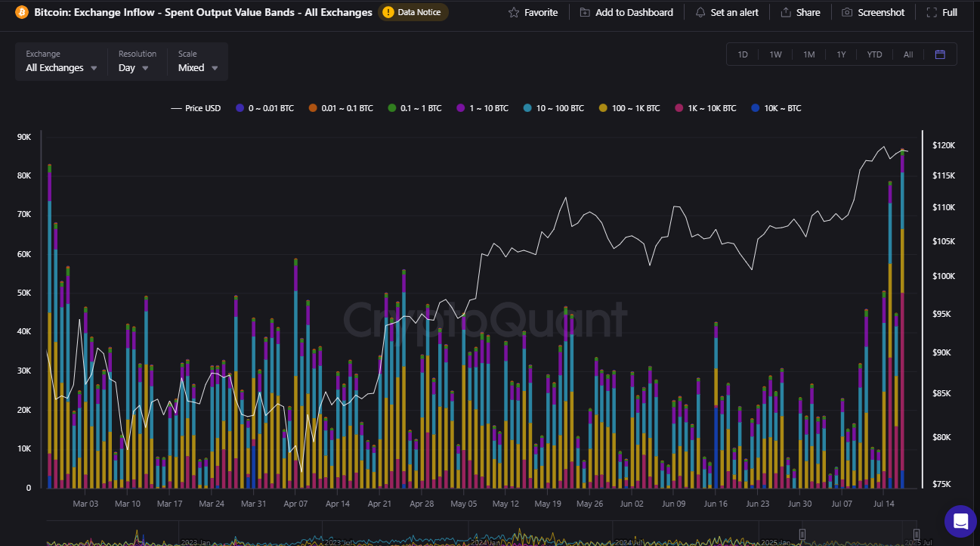980x546 pixels.
Task: Open the calendar date range picker
Action: coord(940,54)
